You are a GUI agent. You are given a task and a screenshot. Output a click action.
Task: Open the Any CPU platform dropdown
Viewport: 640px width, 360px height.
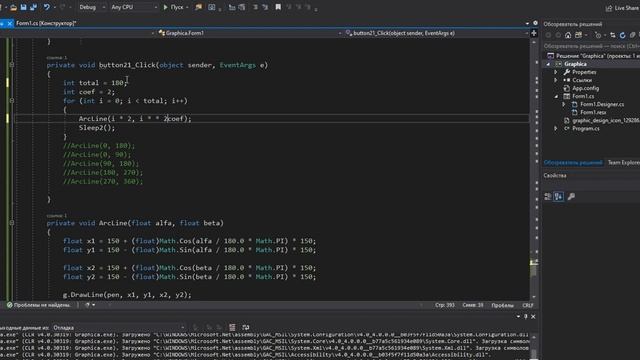[134, 7]
